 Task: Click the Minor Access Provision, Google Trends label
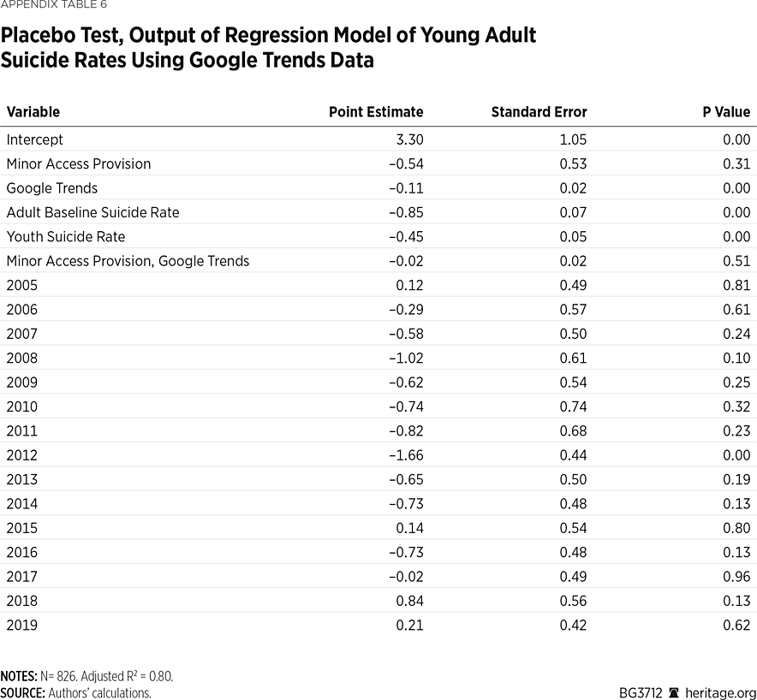(x=128, y=261)
